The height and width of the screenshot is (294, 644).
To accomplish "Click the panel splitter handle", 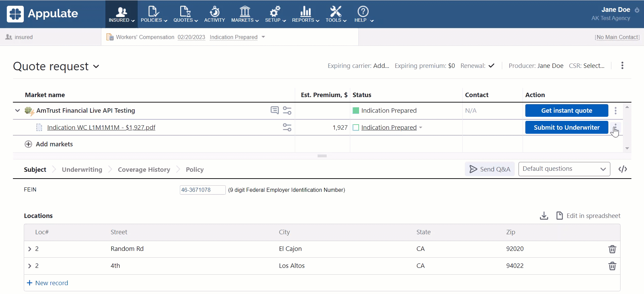I will coord(322,156).
